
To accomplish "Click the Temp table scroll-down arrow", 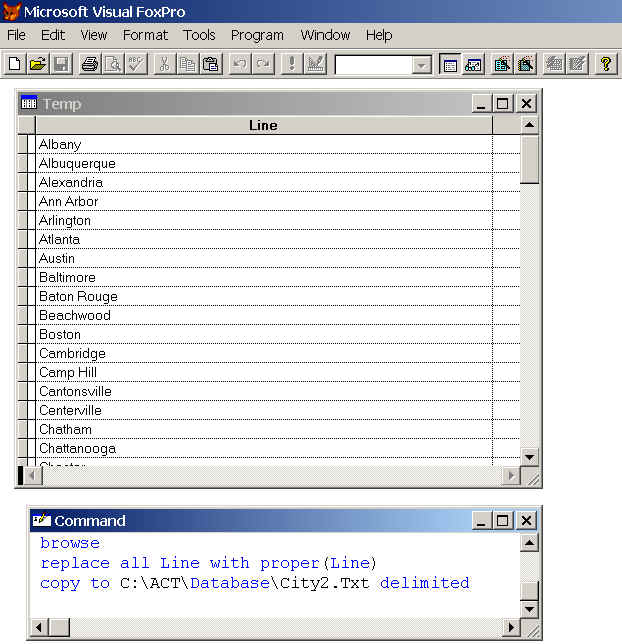I will [529, 457].
